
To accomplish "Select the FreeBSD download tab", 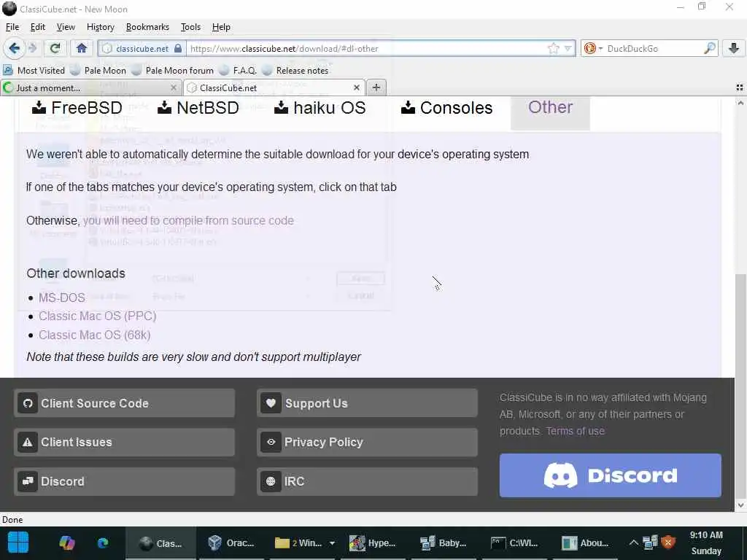I will (x=77, y=108).
